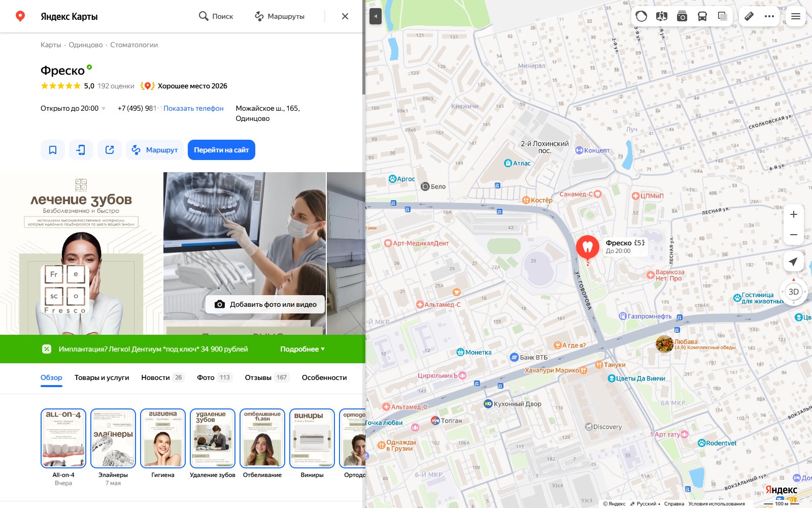Switch to the Отзывы tab
This screenshot has height=508, width=812.
pyautogui.click(x=267, y=377)
